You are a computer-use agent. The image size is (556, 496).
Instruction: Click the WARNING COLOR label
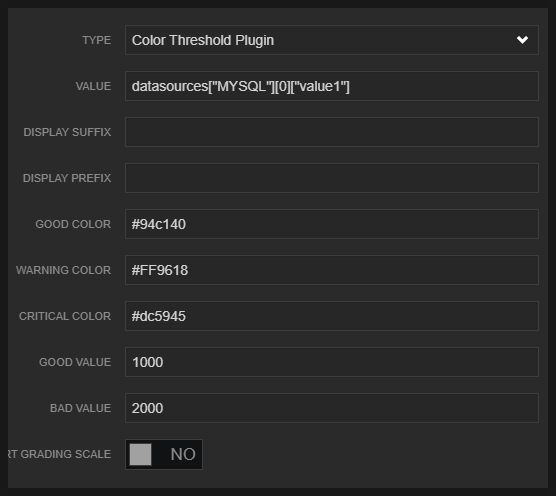coord(63,270)
